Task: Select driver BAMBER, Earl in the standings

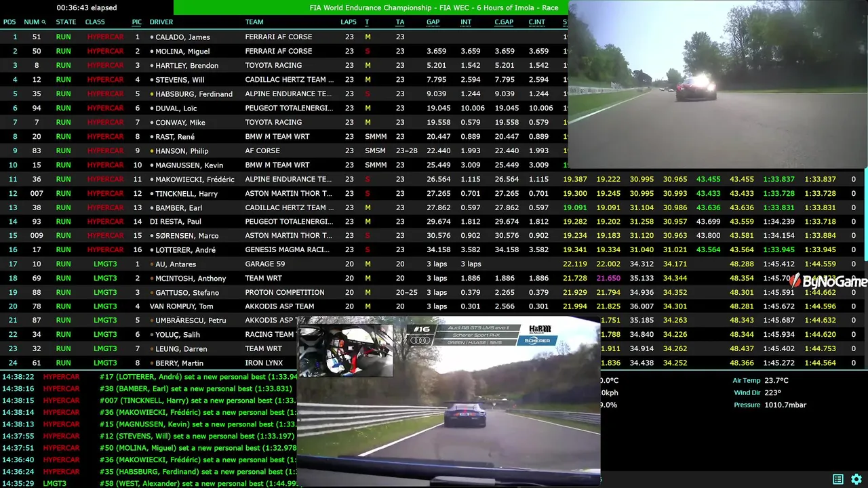Action: [x=179, y=208]
